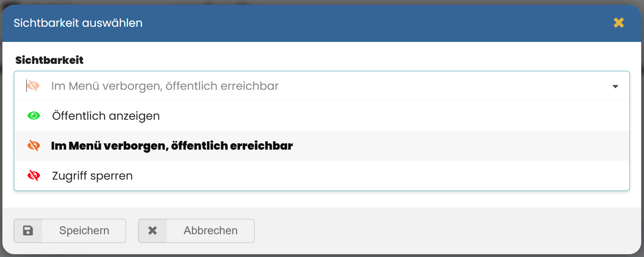Click empty row space right of 'Öffentlich anzeigen'

(x=379, y=116)
